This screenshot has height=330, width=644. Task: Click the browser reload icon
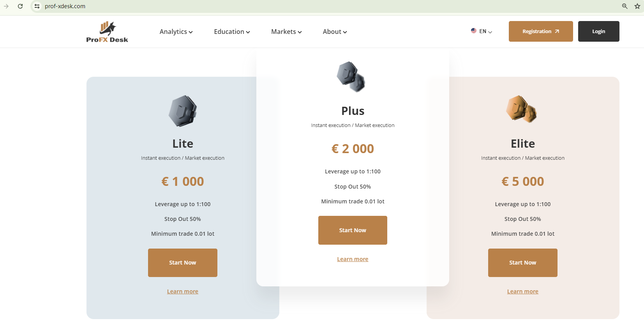(20, 6)
